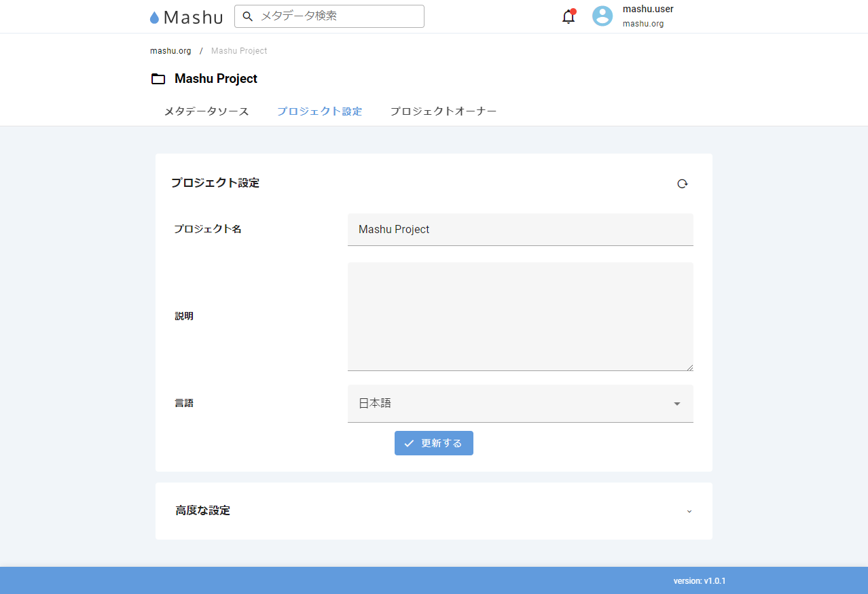Switch to the メタデータソース tab
Viewport: 868px width, 594px height.
(206, 111)
